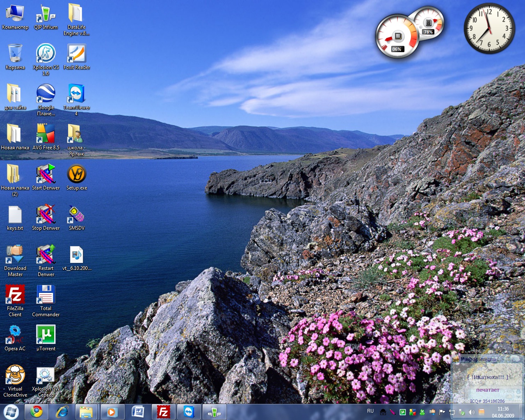Image resolution: width=525 pixels, height=420 pixels.
Task: Open Windows Explorer from taskbar
Action: point(87,412)
